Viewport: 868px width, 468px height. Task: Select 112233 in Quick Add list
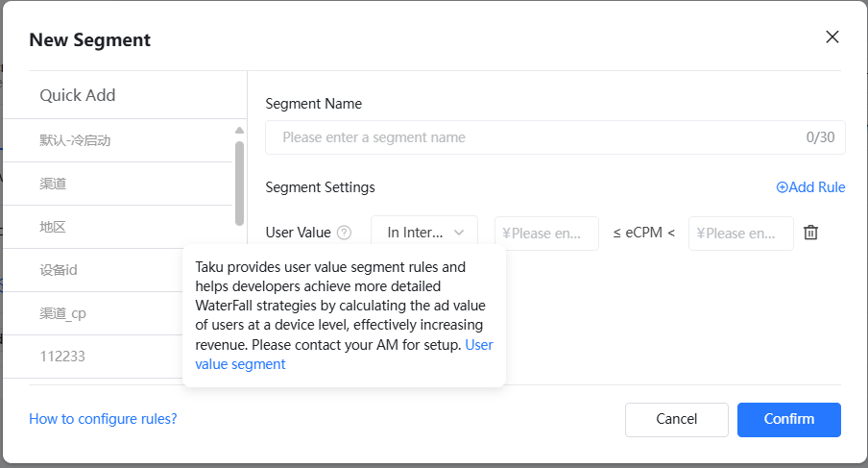[93, 357]
